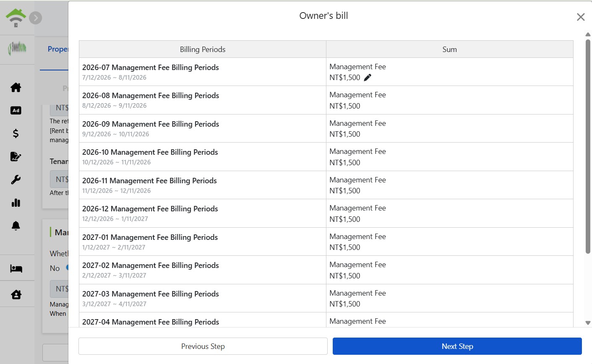592x364 pixels.
Task: Select the 2026-10 Management Fee Billing Periods row
Action: [x=326, y=157]
